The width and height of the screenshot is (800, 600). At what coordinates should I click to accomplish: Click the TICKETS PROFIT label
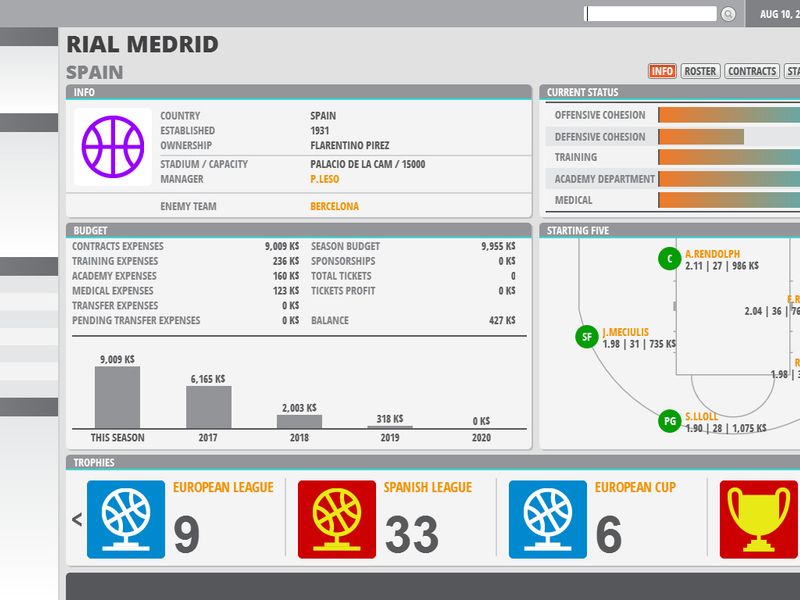(343, 291)
